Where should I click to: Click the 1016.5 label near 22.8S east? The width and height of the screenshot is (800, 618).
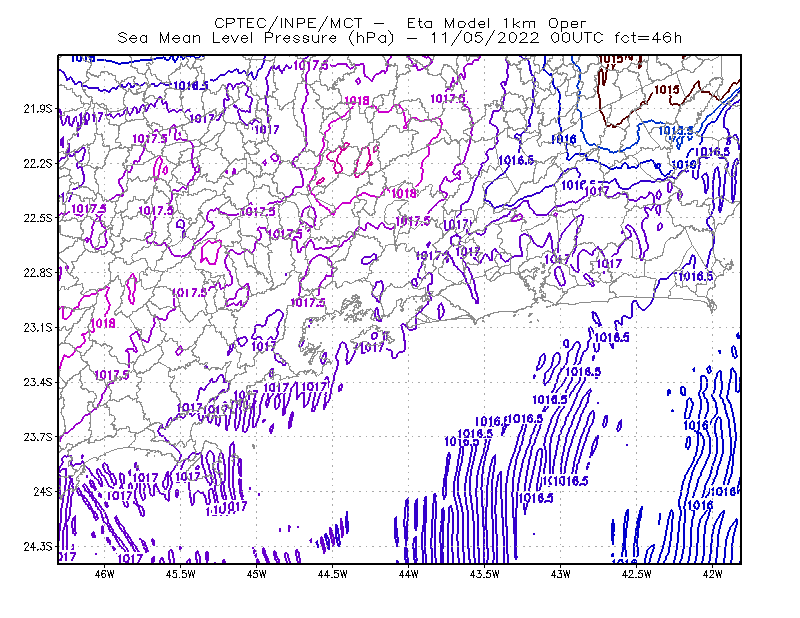(696, 277)
